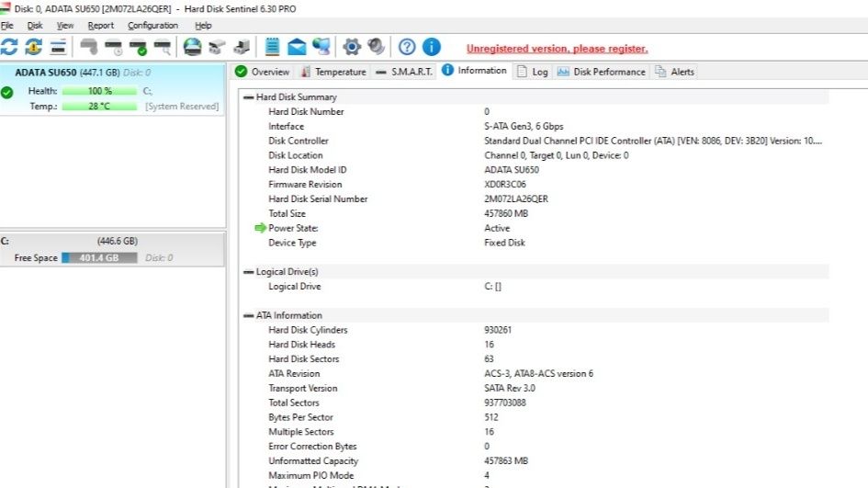
Task: Open the Disk Performance tab
Action: (602, 72)
